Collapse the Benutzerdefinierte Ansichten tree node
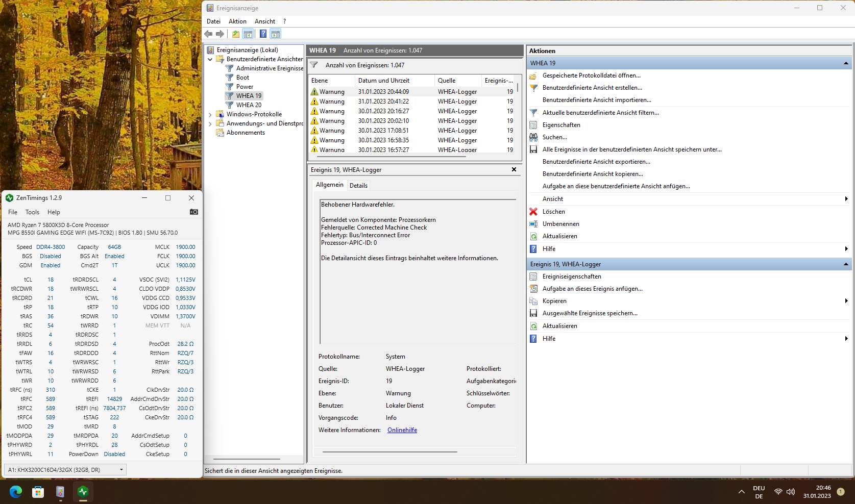Image resolution: width=855 pixels, height=504 pixels. pos(210,59)
